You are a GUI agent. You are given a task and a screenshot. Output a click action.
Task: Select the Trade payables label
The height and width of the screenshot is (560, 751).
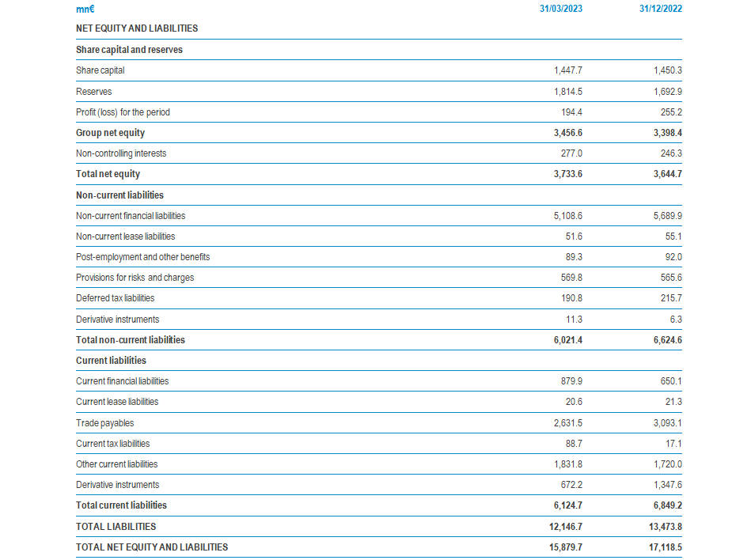click(105, 423)
